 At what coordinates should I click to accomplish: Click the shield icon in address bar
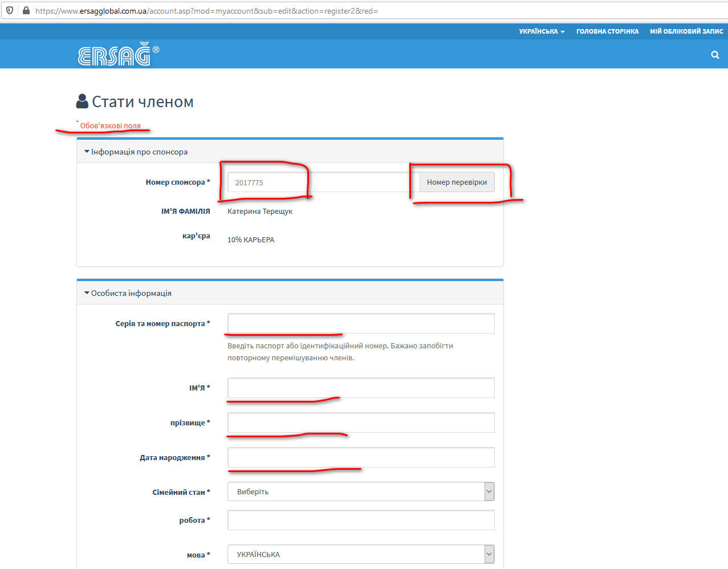coord(10,11)
